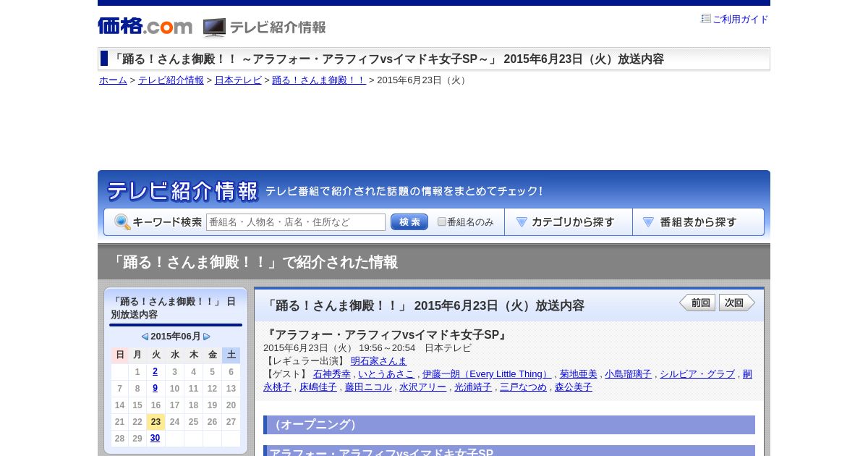Toggle the 番組名のみ checkbox
Image resolution: width=868 pixels, height=456 pixels.
[442, 222]
